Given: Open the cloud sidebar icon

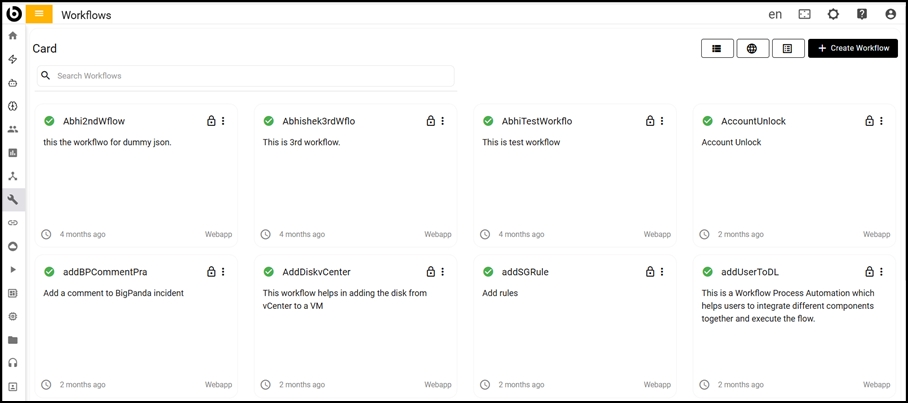Looking at the screenshot, I should point(13,246).
